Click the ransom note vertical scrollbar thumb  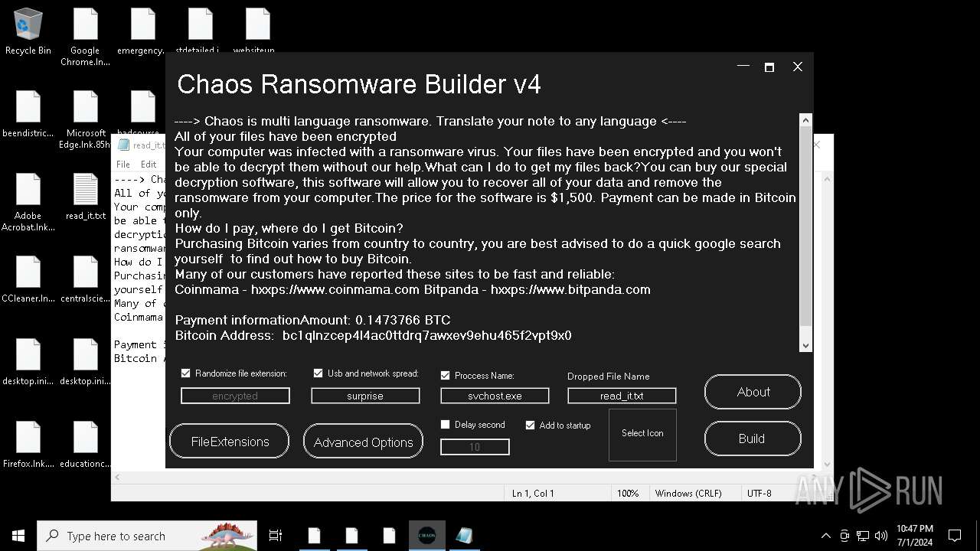pos(805,227)
